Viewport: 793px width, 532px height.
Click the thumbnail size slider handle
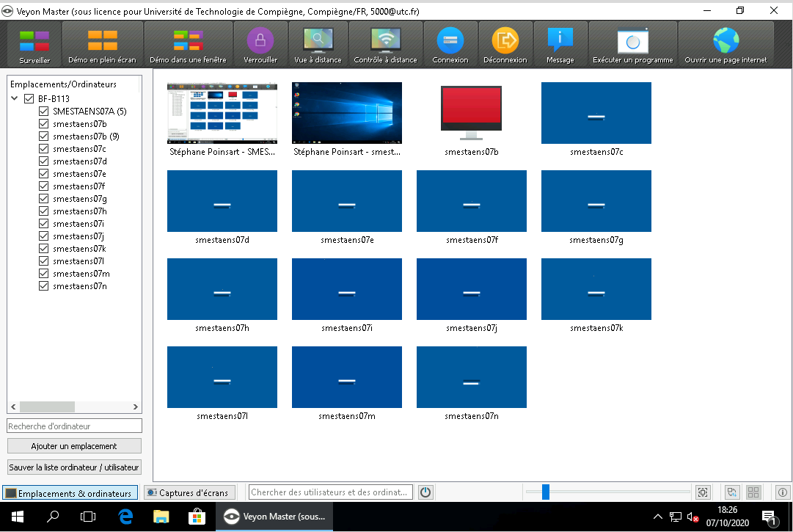point(545,492)
